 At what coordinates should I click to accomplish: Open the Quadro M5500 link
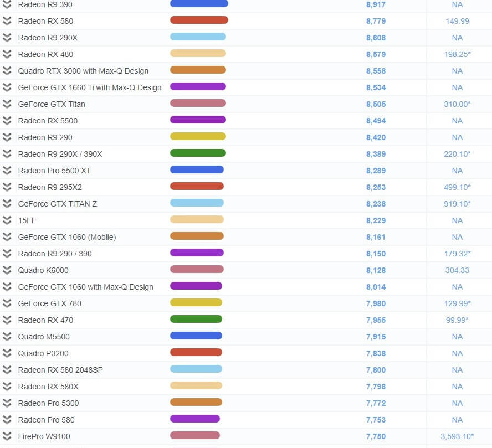point(44,337)
